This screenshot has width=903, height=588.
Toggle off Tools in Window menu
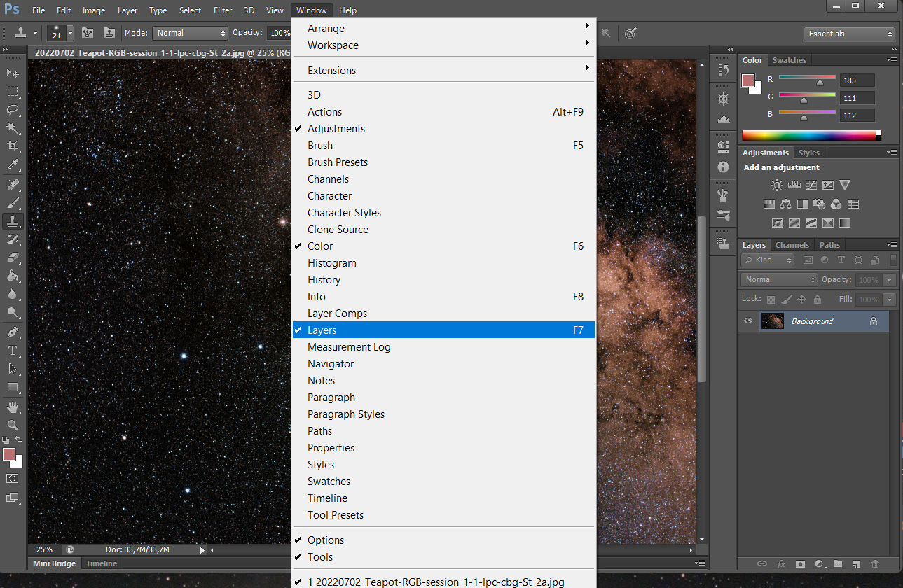coord(320,557)
